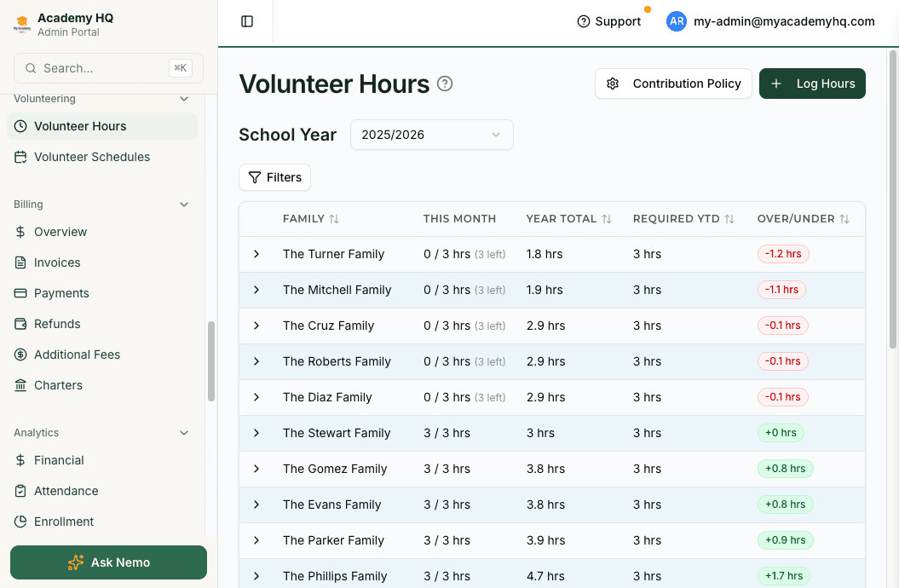Image resolution: width=899 pixels, height=588 pixels.
Task: Click the main page scrollbar
Action: (893, 199)
